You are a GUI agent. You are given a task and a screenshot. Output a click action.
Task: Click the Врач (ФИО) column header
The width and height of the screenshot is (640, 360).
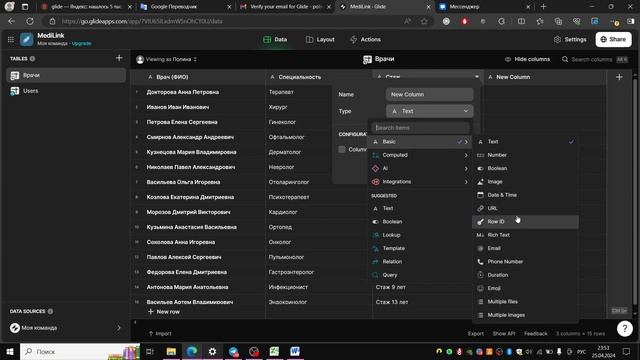[198, 77]
